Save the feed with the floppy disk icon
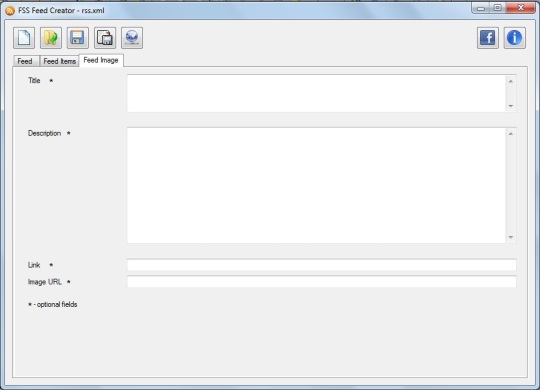 point(78,38)
